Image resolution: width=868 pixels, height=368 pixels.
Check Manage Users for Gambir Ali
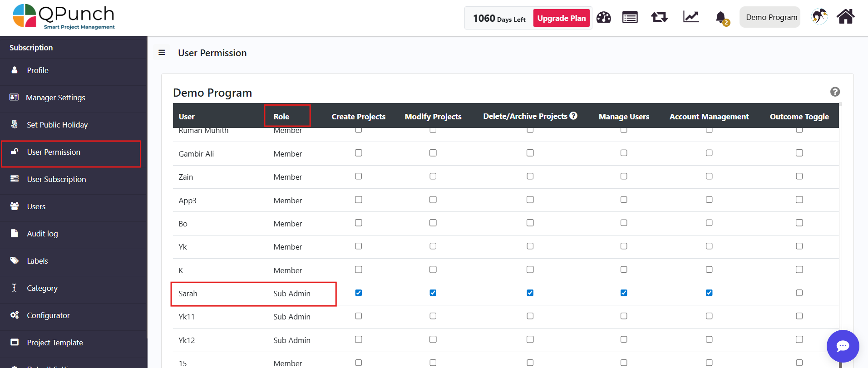coord(624,153)
